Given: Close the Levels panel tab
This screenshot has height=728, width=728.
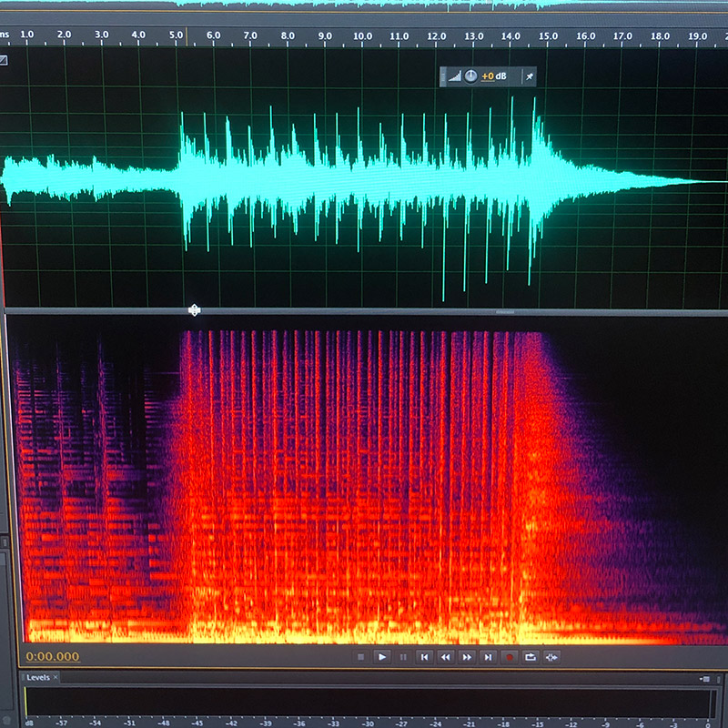Looking at the screenshot, I should click(55, 678).
